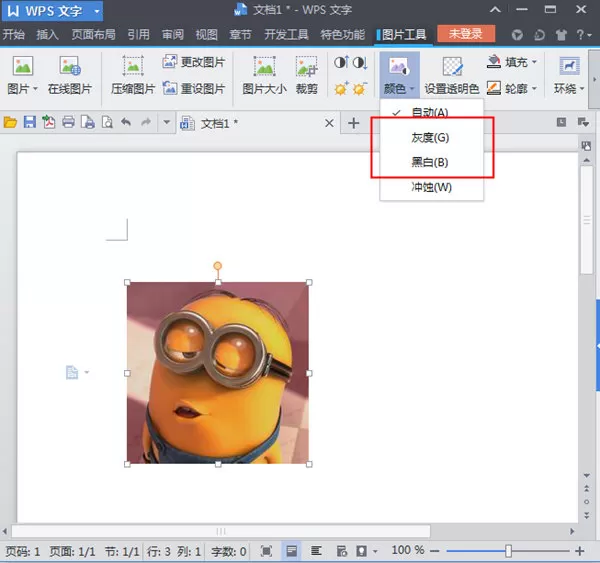Decrease contrast with the down-arrow contrast icon
This screenshot has width=600, height=563.
(360, 62)
